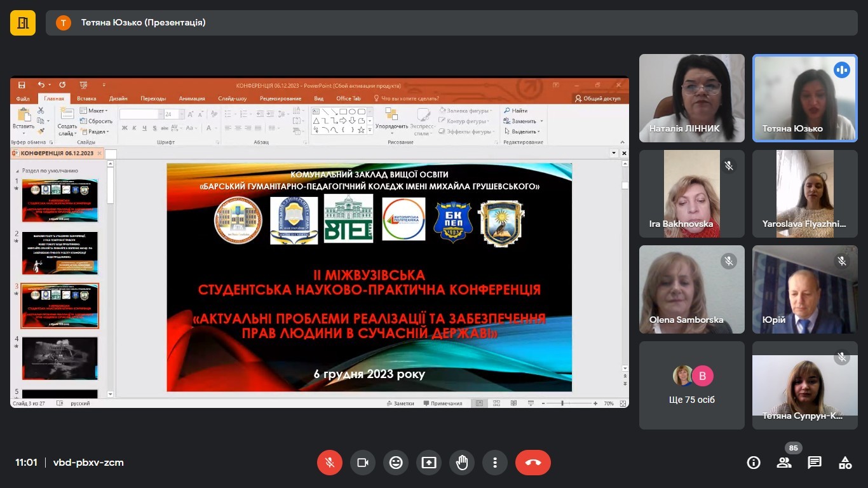This screenshot has width=868, height=488.
Task: Raise your hand in the meeting
Action: pos(462,463)
